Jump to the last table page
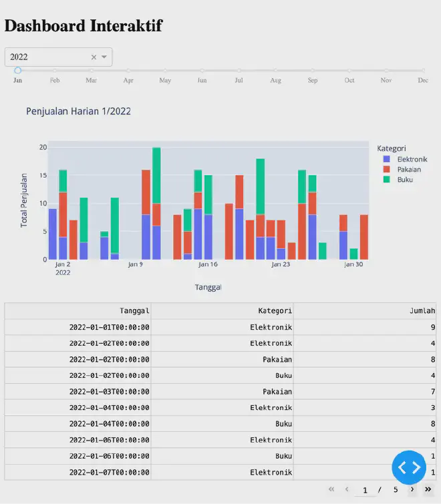 (x=428, y=489)
